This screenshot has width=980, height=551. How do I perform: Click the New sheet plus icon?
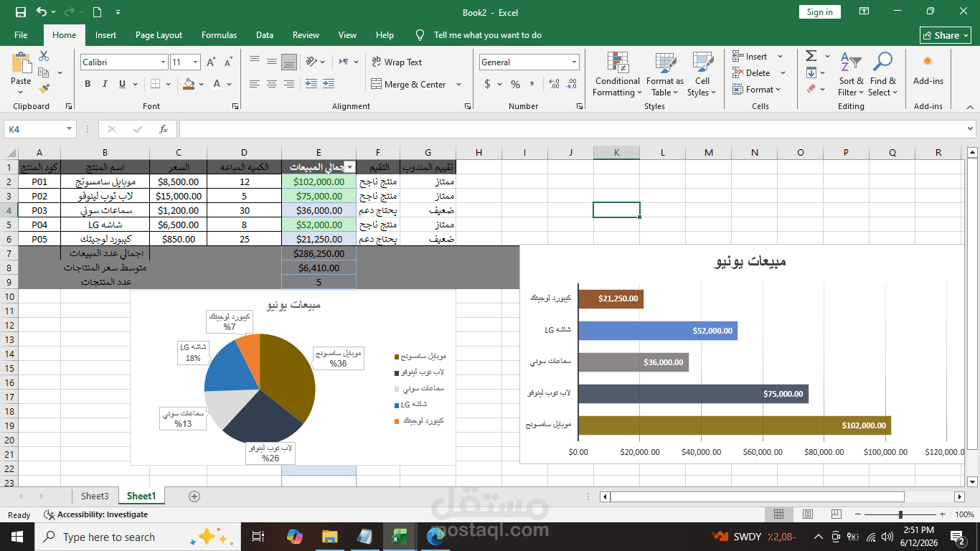point(194,496)
